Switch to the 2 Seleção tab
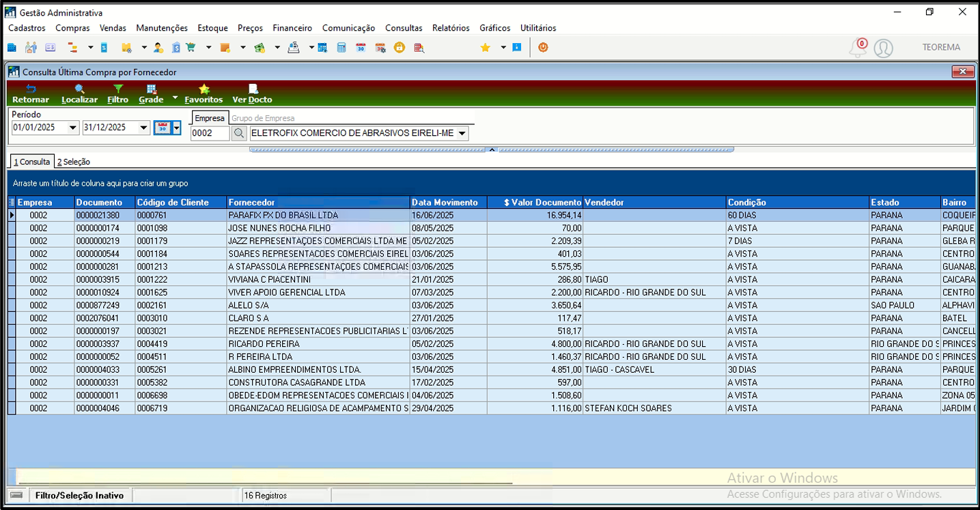Image resolution: width=980 pixels, height=510 pixels. [x=74, y=162]
